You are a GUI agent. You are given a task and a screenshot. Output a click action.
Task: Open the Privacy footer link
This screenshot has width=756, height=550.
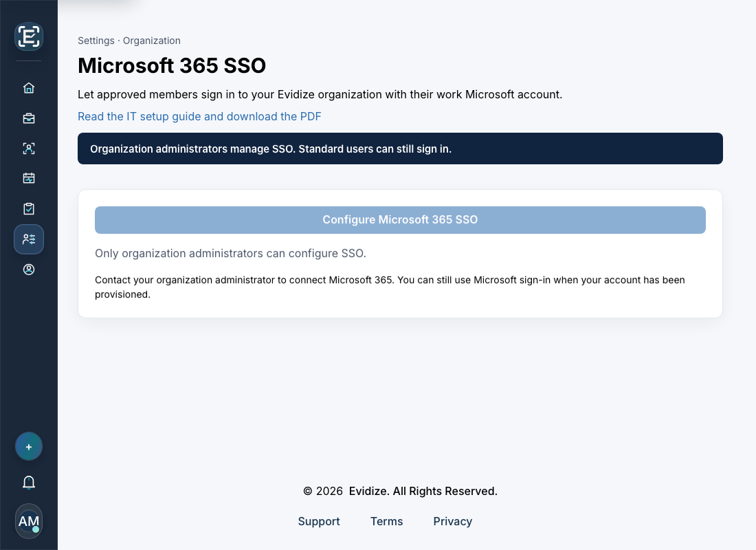(x=453, y=522)
